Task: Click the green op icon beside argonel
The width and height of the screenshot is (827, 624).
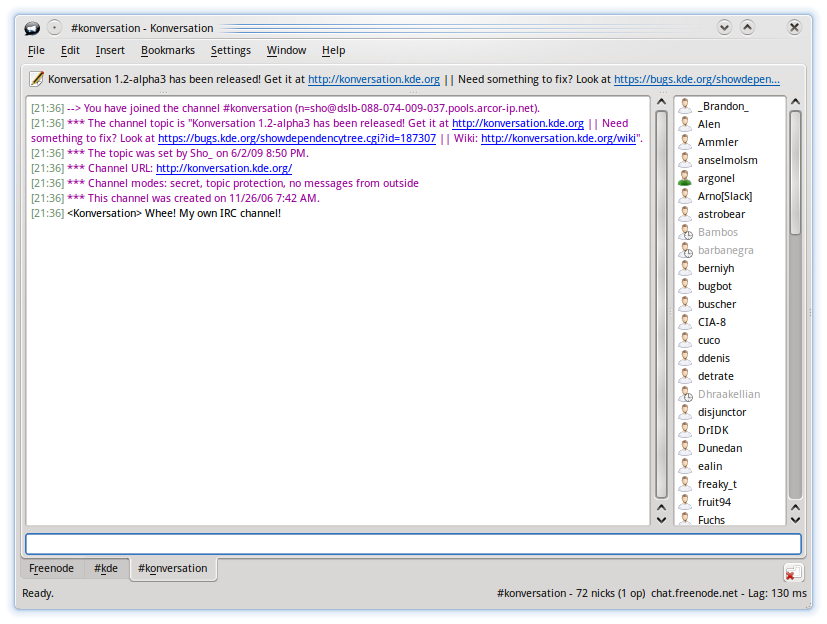Action: click(x=685, y=178)
